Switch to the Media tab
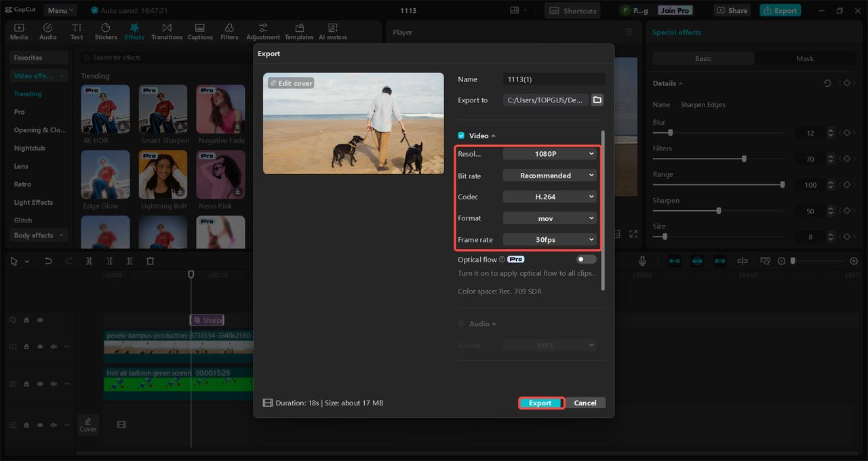Viewport: 868px width, 461px height. [19, 31]
